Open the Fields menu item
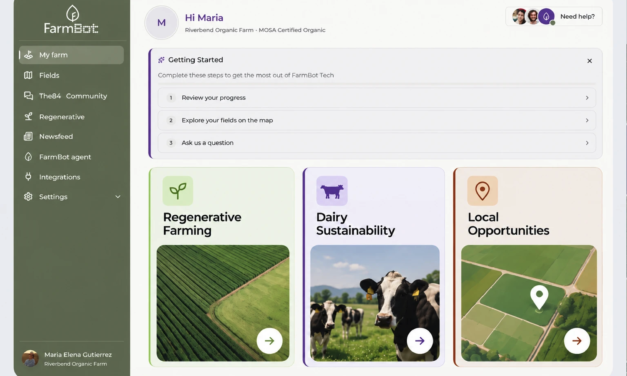Image resolution: width=627 pixels, height=376 pixels. pyautogui.click(x=71, y=75)
